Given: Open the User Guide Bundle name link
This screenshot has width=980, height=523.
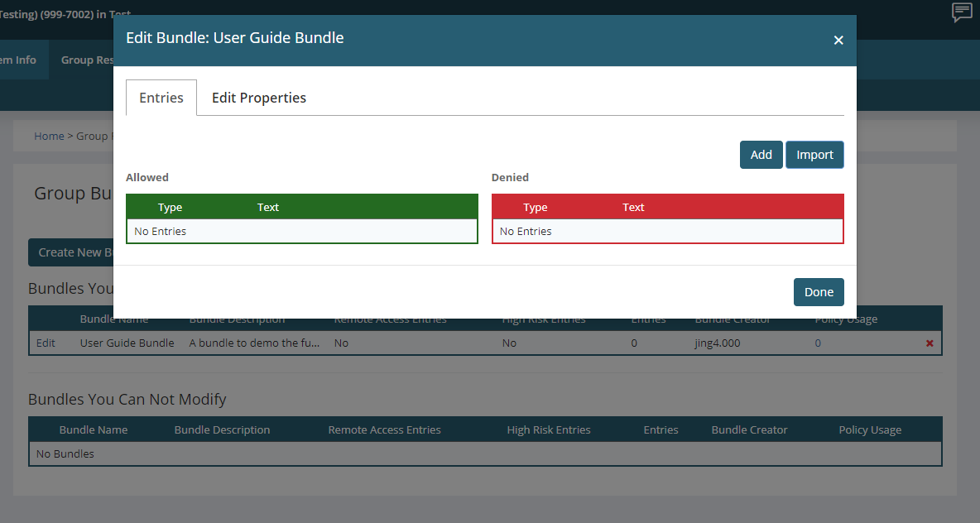Looking at the screenshot, I should [127, 343].
